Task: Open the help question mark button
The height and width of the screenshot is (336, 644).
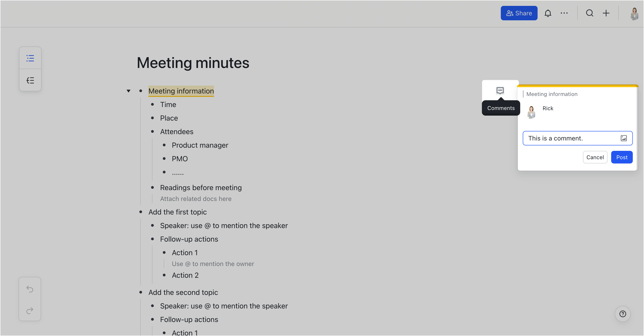Action: 623,314
